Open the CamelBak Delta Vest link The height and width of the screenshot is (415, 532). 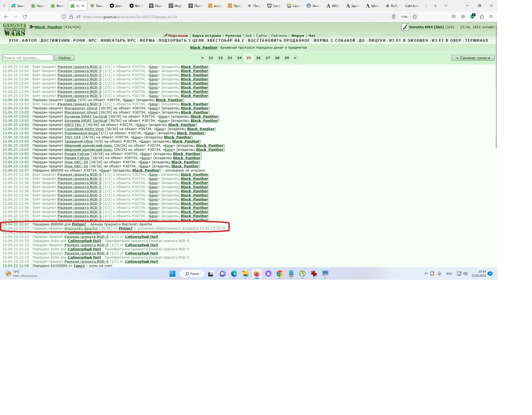coord(84,129)
